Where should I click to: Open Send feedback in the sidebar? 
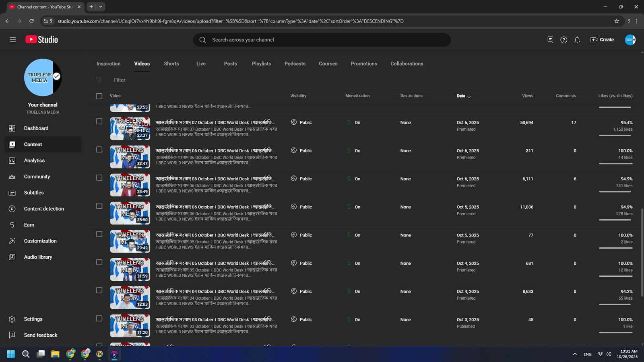tap(40, 335)
